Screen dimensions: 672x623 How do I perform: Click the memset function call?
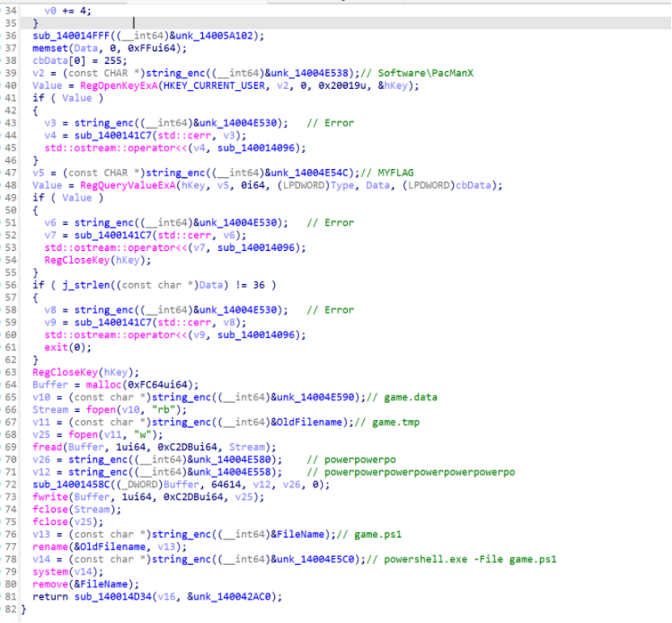coord(50,48)
